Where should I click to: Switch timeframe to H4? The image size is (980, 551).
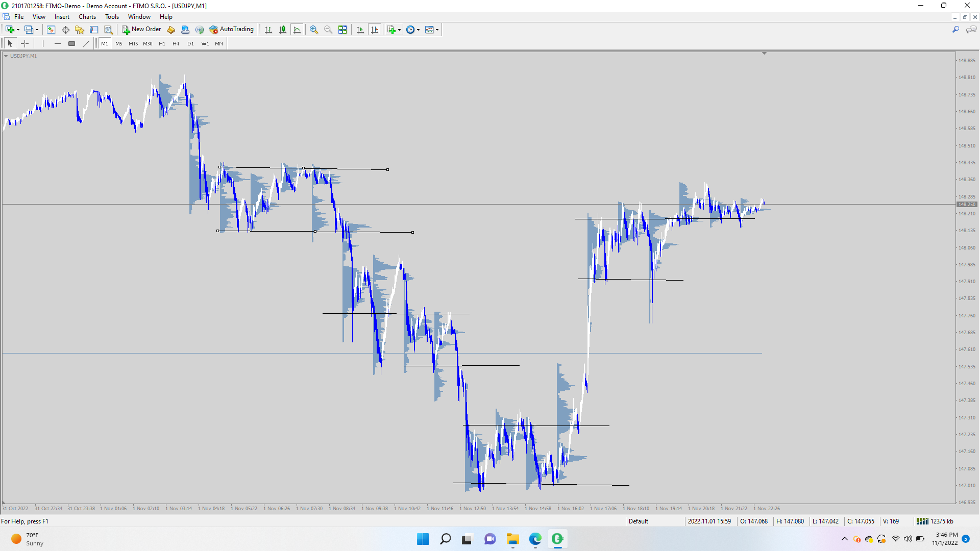[176, 43]
